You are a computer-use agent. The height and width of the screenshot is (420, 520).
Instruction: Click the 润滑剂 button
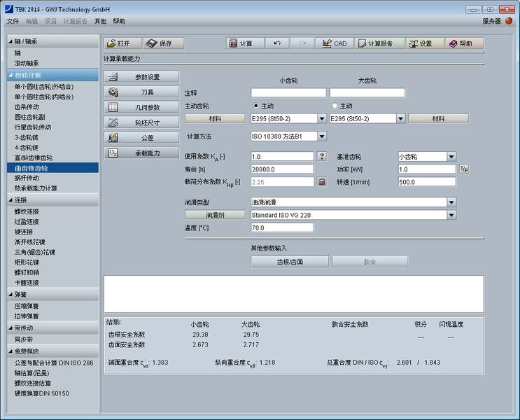pos(215,215)
